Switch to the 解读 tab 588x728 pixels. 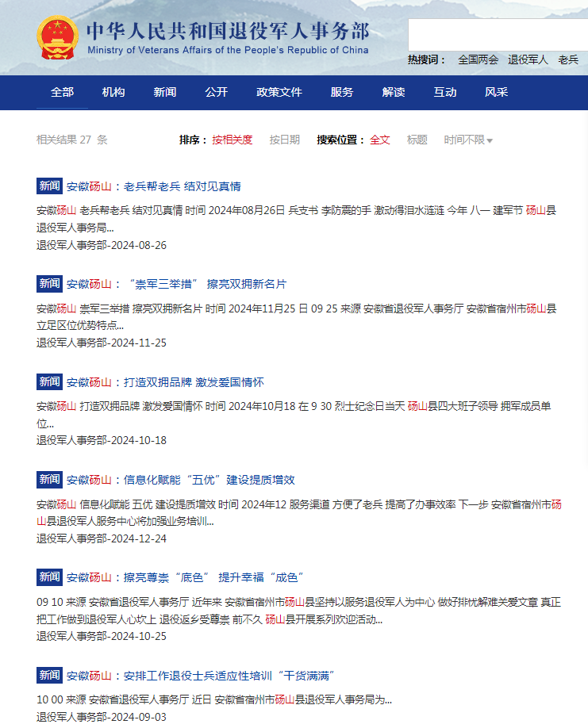(394, 93)
